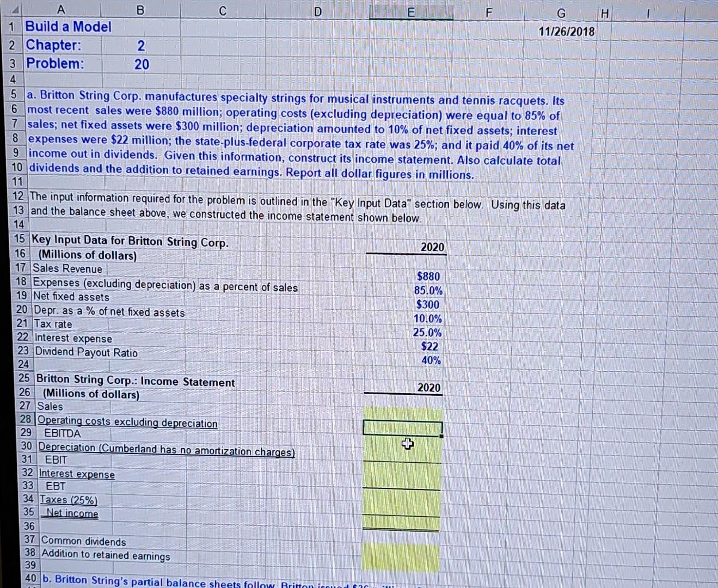718x588 pixels.
Task: Click the 2020 heading above the income statement
Action: coord(429,387)
